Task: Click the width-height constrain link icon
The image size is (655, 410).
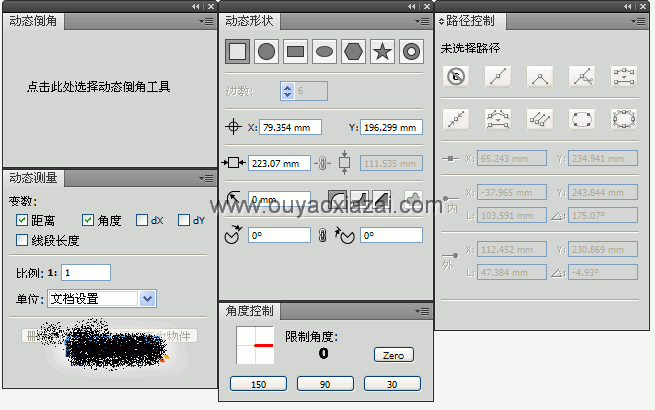Action: 322,163
